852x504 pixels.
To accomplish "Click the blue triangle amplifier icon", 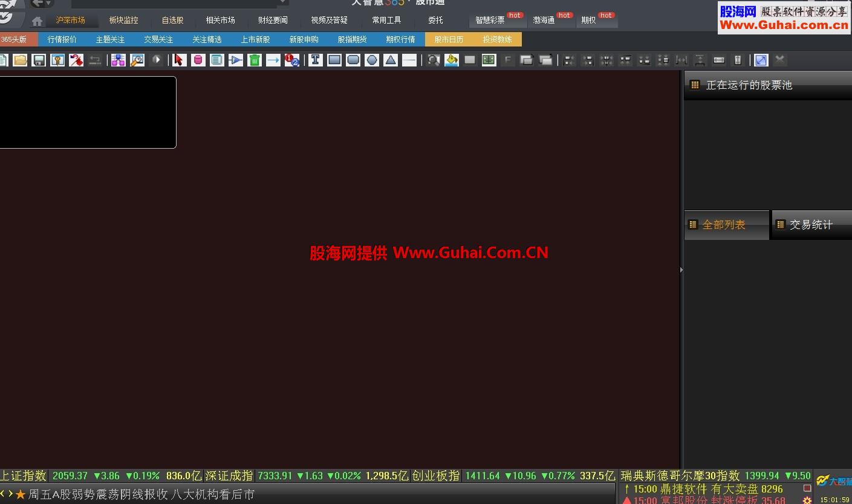I will tap(236, 60).
